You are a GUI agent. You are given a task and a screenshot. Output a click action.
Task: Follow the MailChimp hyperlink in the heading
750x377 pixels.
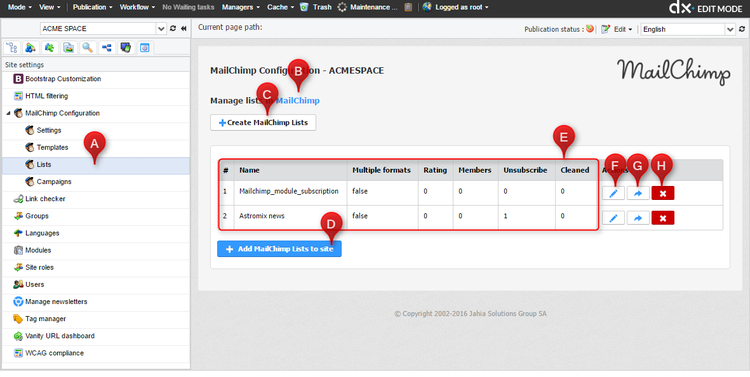(x=298, y=100)
